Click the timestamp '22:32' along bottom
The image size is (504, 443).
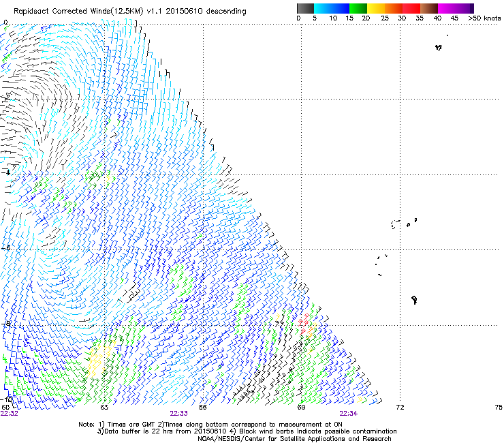10,414
